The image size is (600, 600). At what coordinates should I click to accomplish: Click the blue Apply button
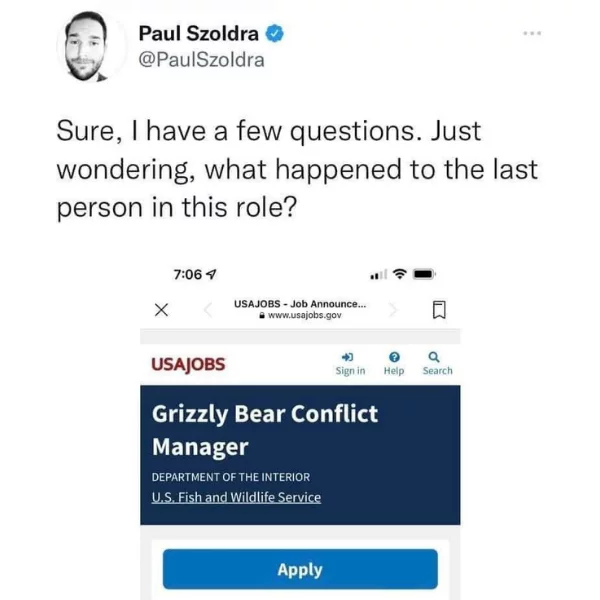(300, 569)
